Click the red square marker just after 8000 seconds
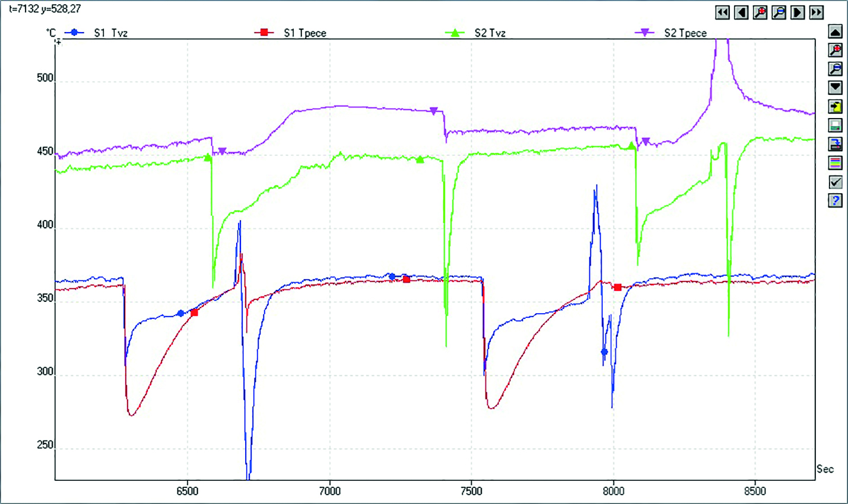The image size is (848, 504). click(x=618, y=288)
